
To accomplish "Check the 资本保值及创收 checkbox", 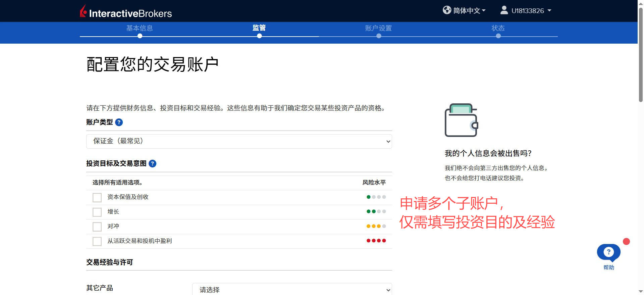I will click(x=97, y=198).
